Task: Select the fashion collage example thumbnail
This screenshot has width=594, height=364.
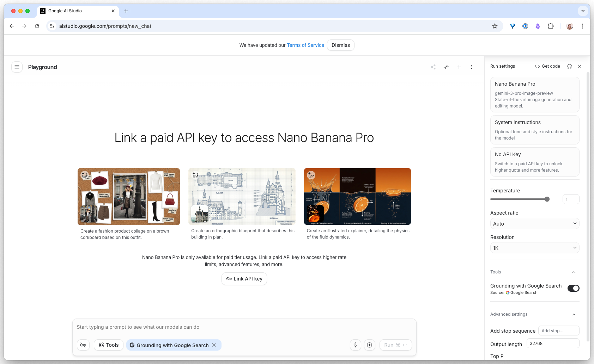Action: tap(129, 197)
